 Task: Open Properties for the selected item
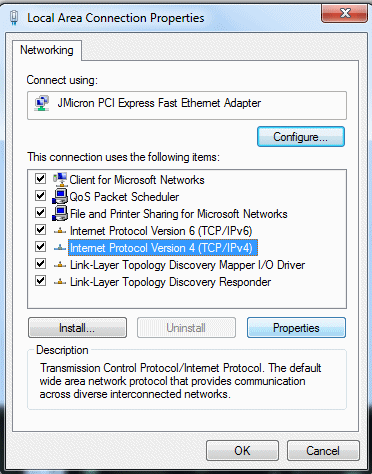click(296, 328)
